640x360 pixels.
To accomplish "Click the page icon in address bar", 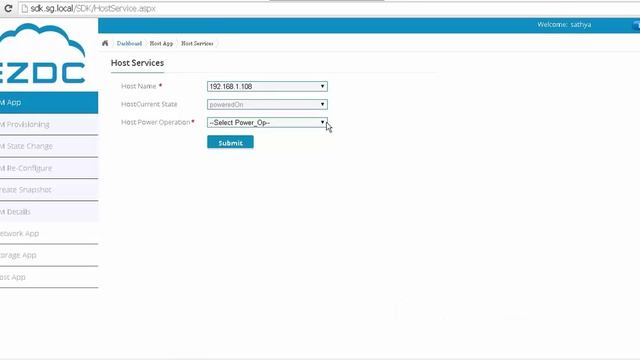I will click(x=24, y=9).
